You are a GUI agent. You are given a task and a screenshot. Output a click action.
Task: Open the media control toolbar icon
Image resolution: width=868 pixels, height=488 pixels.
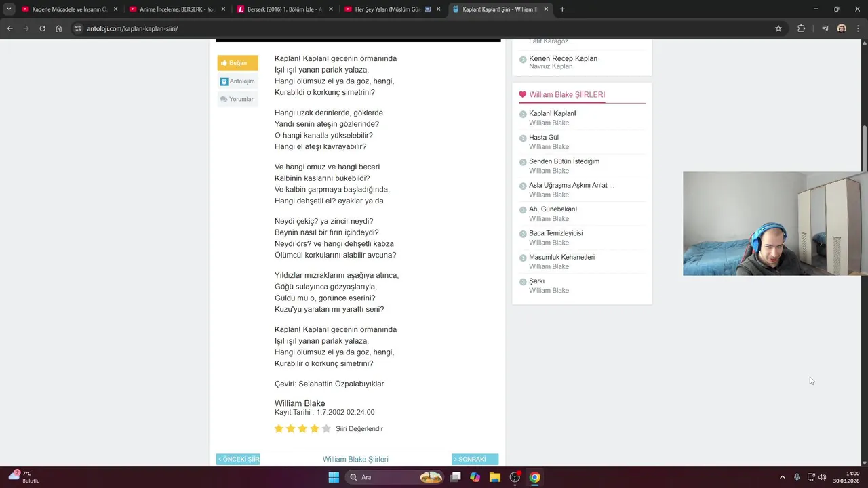[x=825, y=28]
